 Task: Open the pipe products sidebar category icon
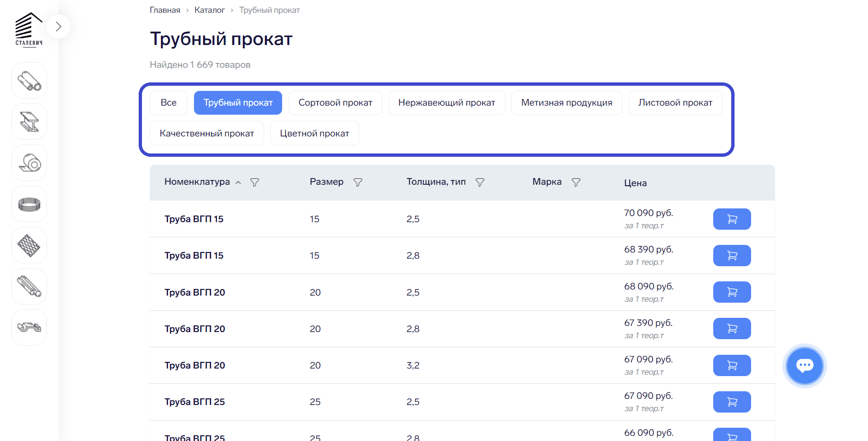(29, 81)
